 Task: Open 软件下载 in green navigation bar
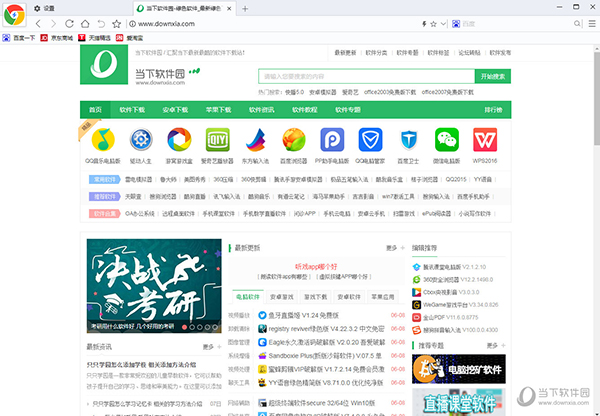click(x=132, y=110)
